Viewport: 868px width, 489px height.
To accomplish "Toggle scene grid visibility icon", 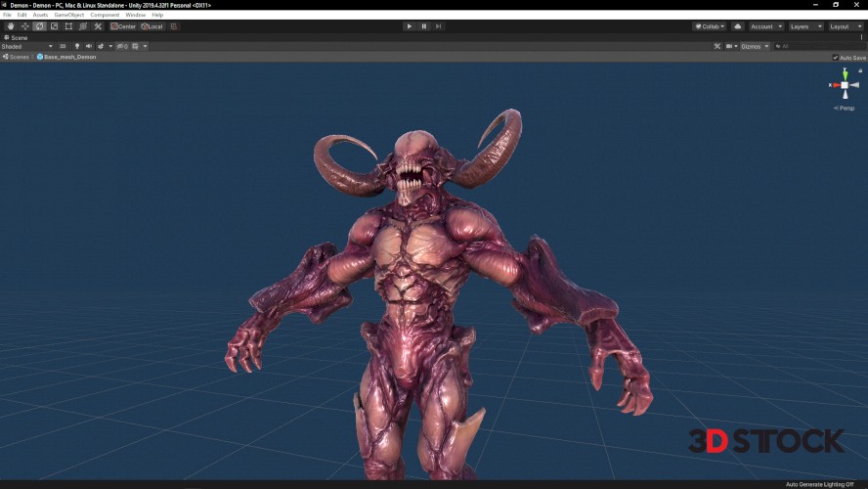I will [x=135, y=46].
